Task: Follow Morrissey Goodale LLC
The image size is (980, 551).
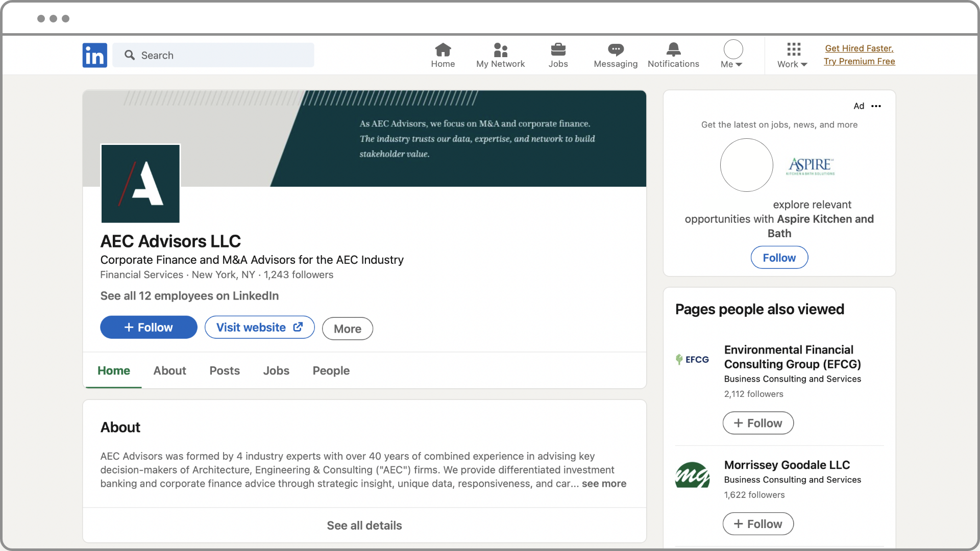Action: pyautogui.click(x=758, y=524)
